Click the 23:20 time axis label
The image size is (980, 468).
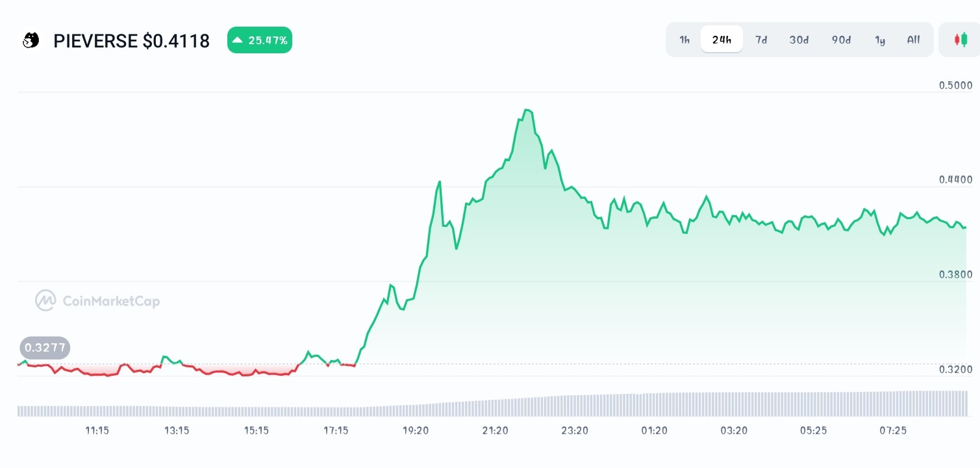(575, 430)
